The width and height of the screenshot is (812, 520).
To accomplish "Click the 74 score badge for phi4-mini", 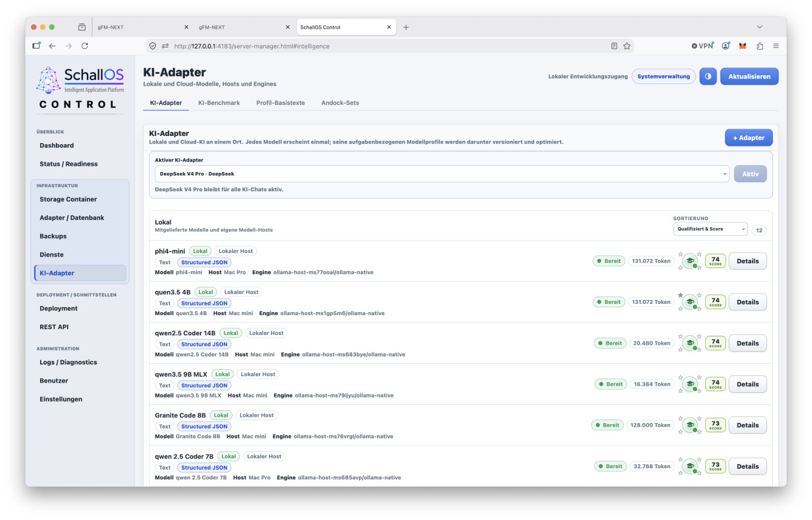I will (x=716, y=261).
